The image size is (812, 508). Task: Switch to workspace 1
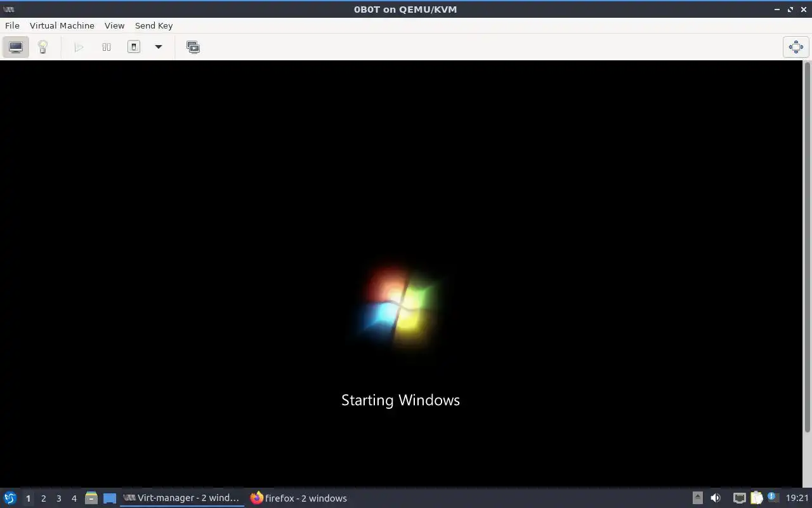coord(28,498)
